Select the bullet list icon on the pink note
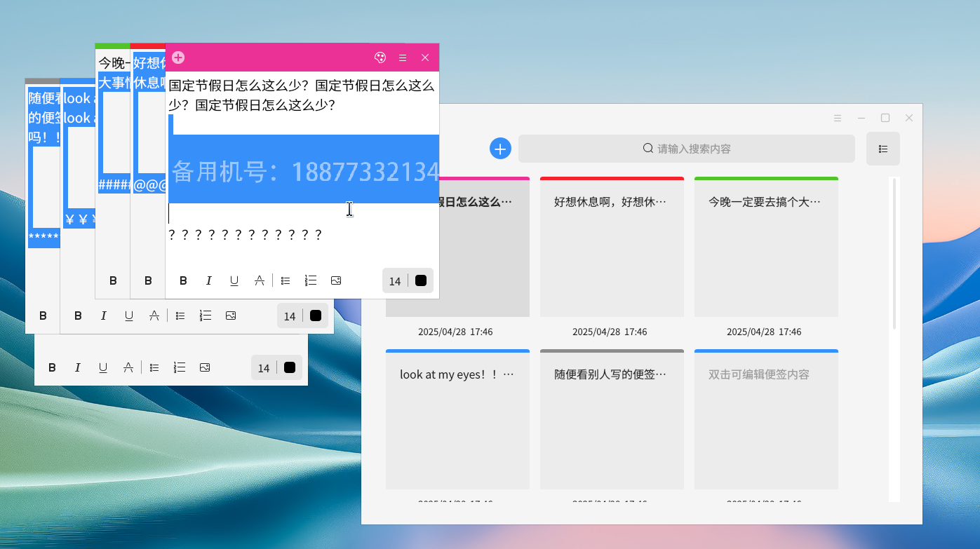980x549 pixels. tap(285, 280)
